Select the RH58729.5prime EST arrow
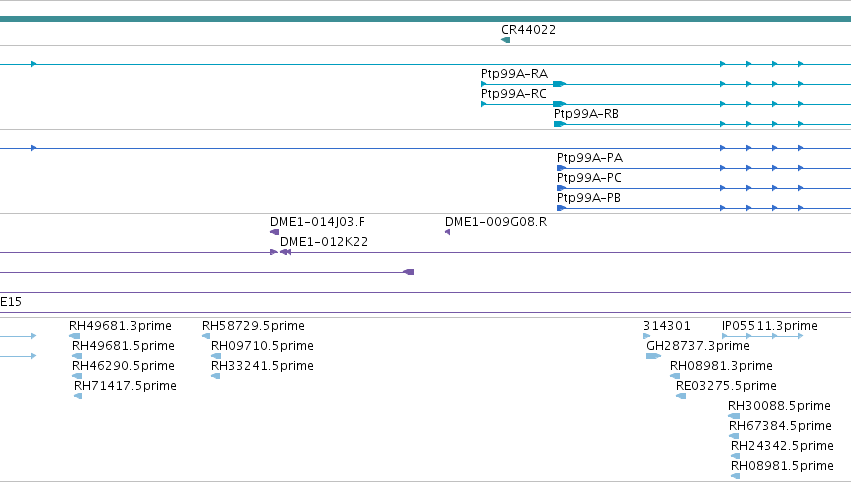Viewport: 851px width, 482px height. (x=206, y=336)
